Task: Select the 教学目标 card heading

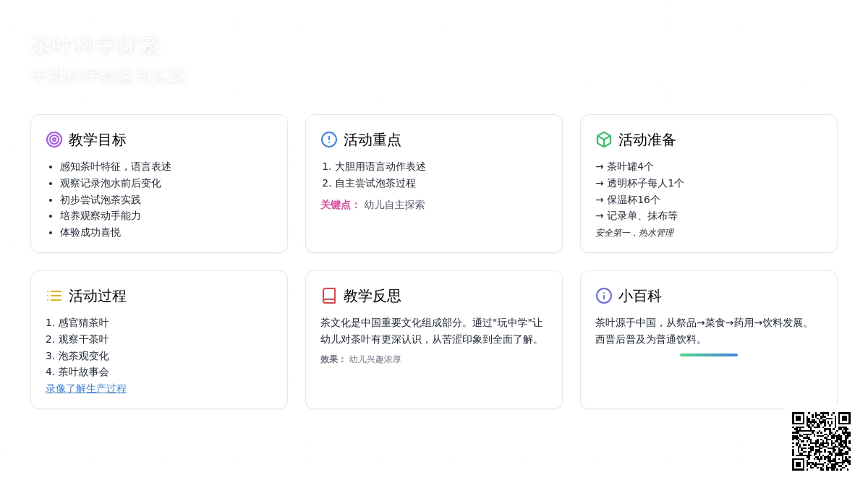Action: (x=97, y=140)
